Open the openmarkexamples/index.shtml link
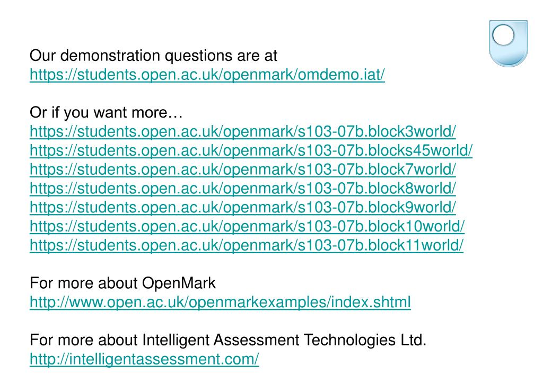The height and width of the screenshot is (392, 543). [220, 302]
